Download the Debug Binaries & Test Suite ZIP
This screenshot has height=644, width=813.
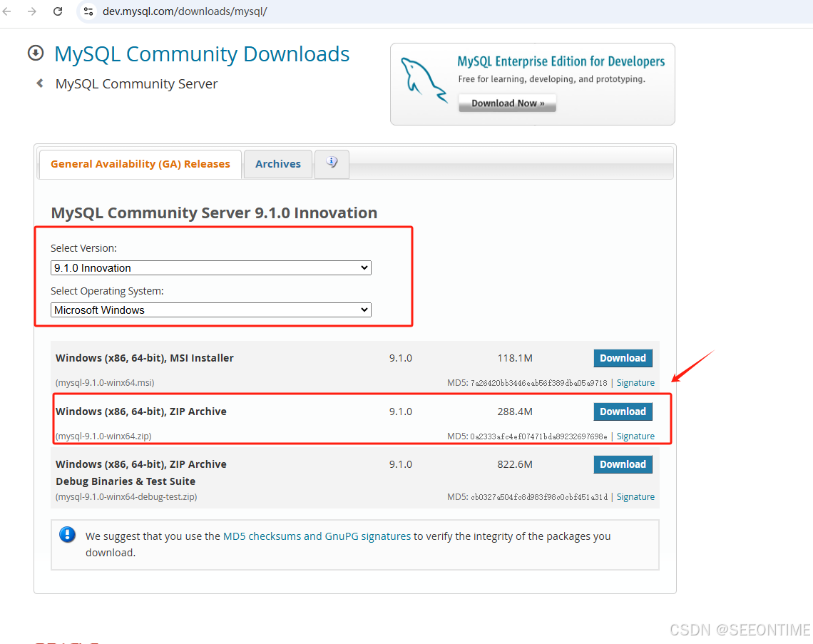623,464
